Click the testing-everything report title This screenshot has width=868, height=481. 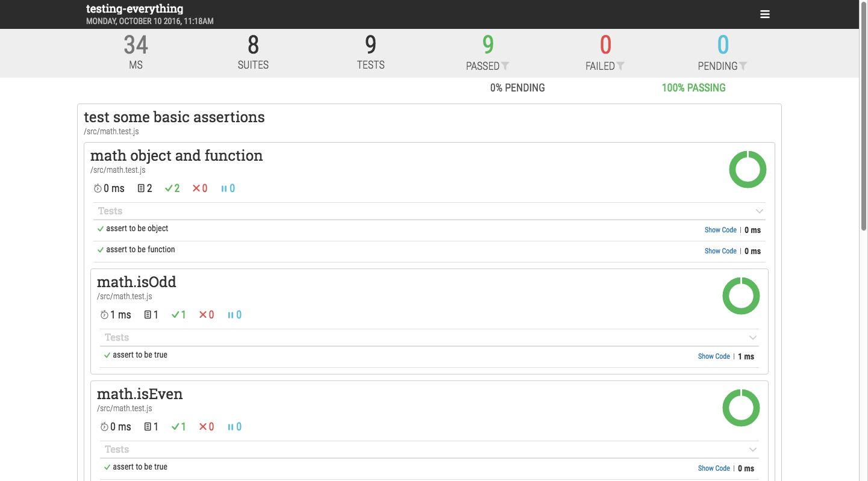[135, 9]
